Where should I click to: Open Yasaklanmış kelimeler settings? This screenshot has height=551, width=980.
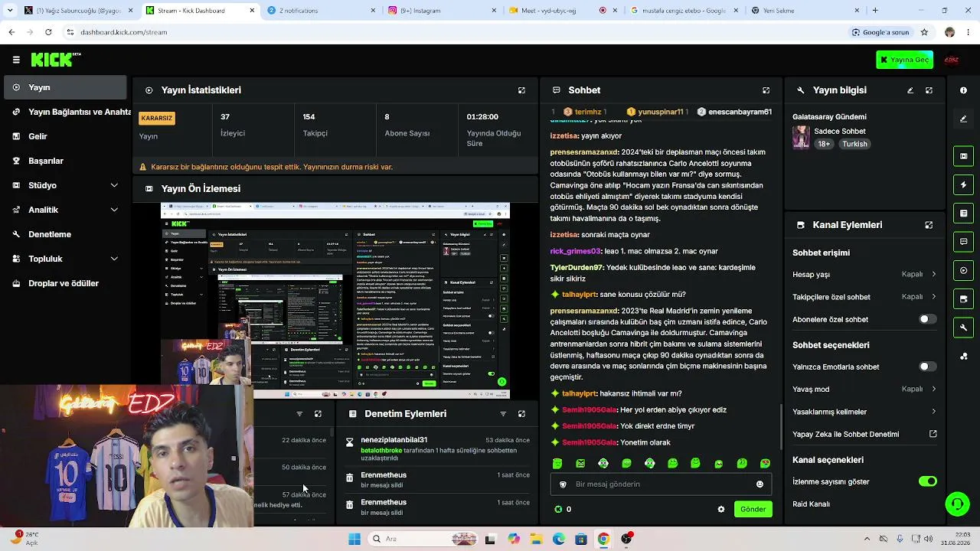(865, 412)
